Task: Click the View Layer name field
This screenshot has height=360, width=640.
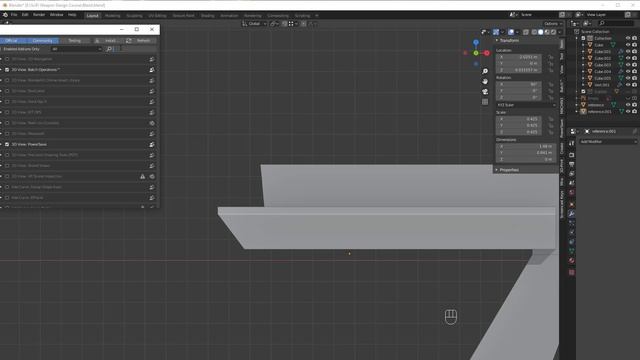Action: pos(605,15)
